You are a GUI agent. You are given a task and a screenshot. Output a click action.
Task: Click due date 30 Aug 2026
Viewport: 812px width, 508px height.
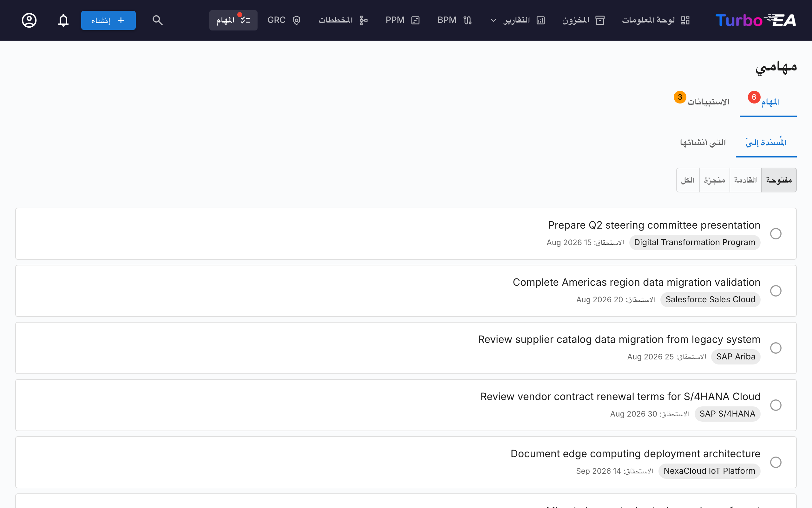click(650, 414)
